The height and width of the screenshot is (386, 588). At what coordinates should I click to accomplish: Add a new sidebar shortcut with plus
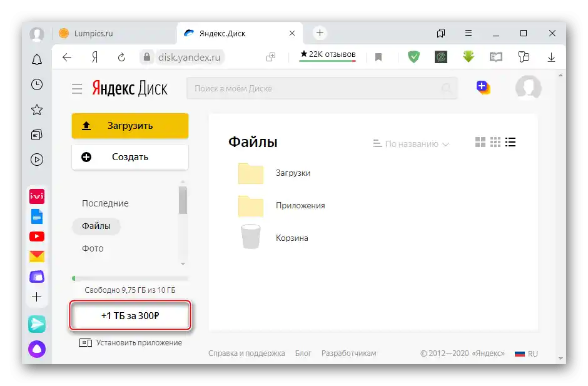click(37, 297)
